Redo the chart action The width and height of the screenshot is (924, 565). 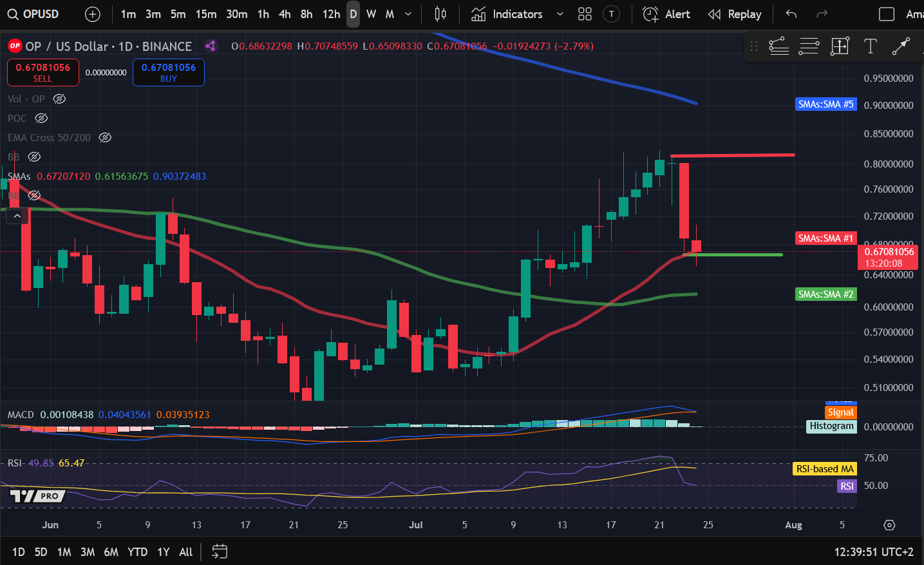click(x=822, y=14)
